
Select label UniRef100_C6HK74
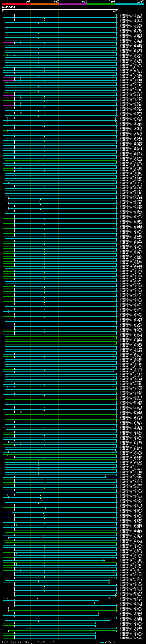coord(131,336)
